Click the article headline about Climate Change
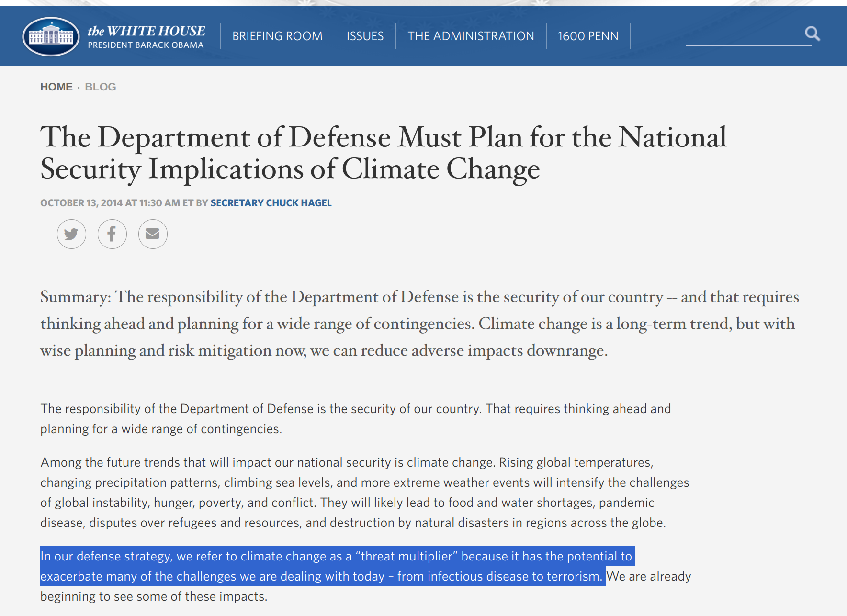Screen dimensions: 847x616 383,153
